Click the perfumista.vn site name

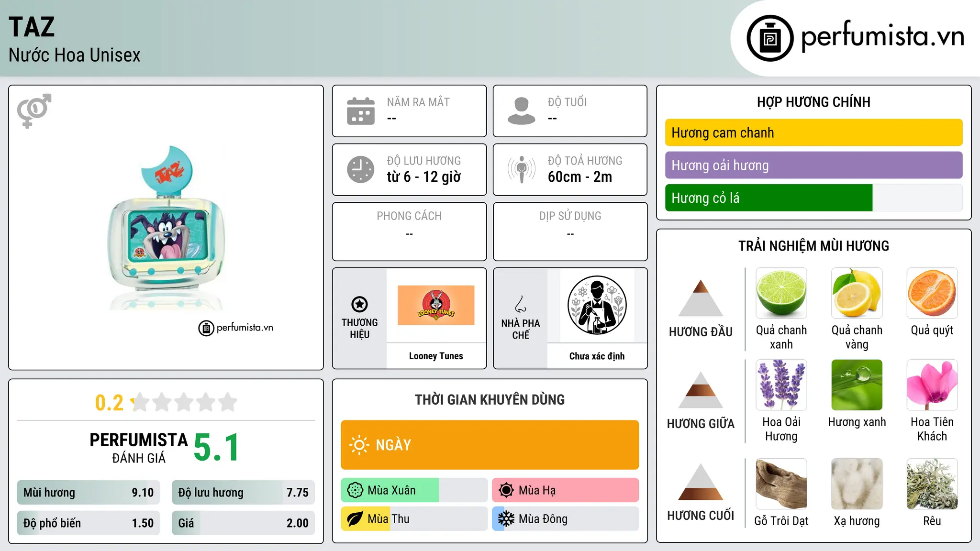tap(882, 36)
